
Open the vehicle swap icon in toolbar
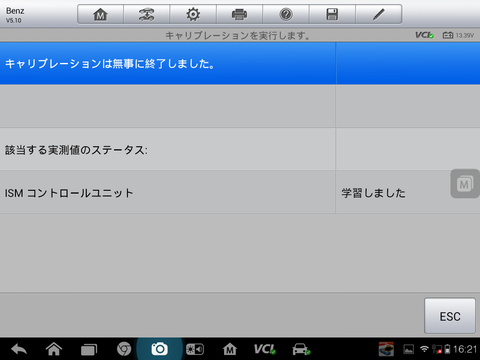click(147, 14)
